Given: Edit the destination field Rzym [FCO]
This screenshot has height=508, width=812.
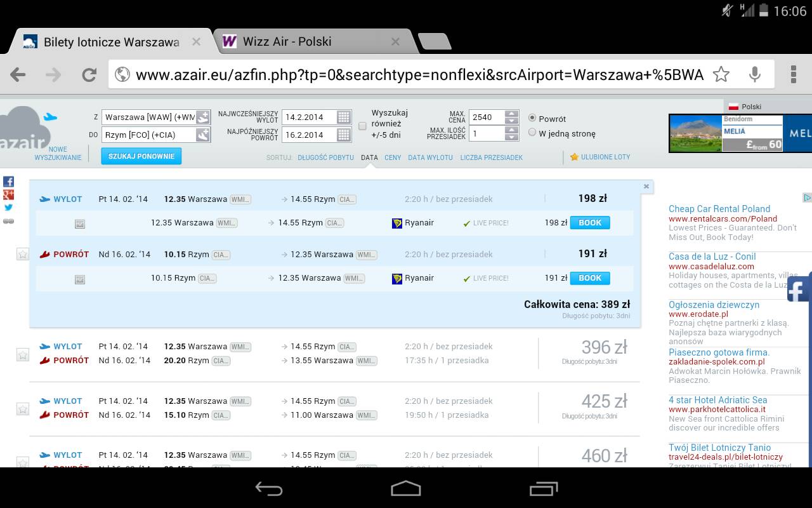Looking at the screenshot, I should [x=149, y=135].
